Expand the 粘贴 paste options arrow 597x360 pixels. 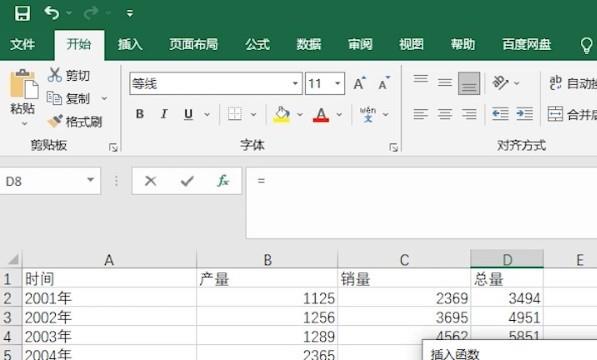[24, 124]
